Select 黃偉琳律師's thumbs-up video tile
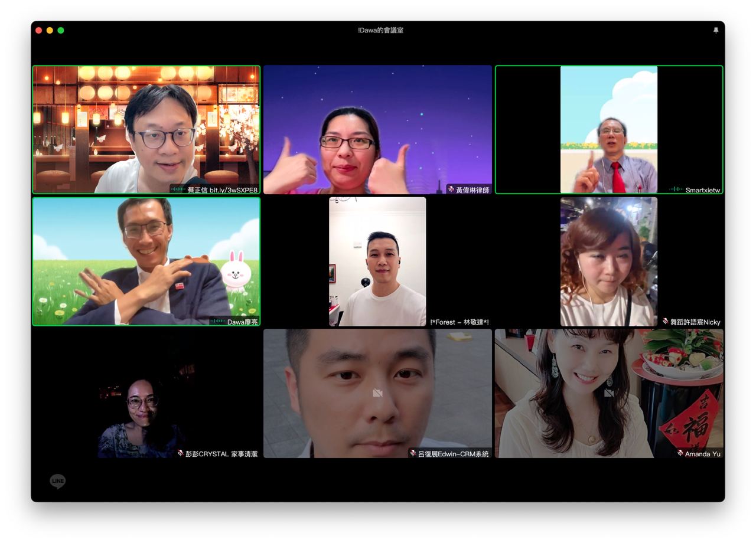 (377, 129)
